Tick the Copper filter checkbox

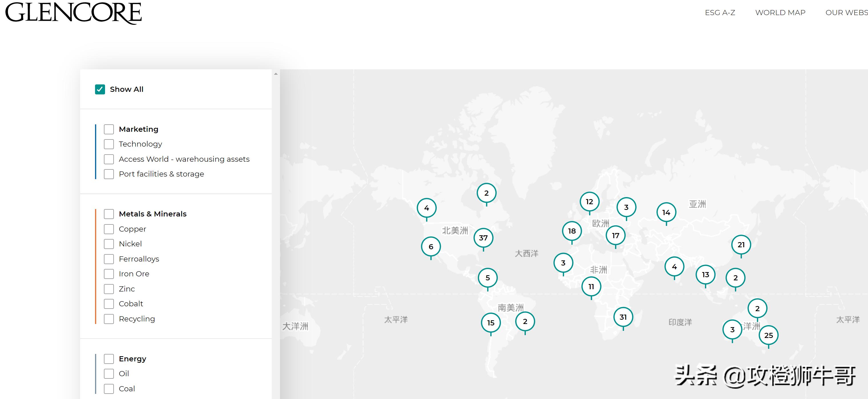tap(109, 229)
